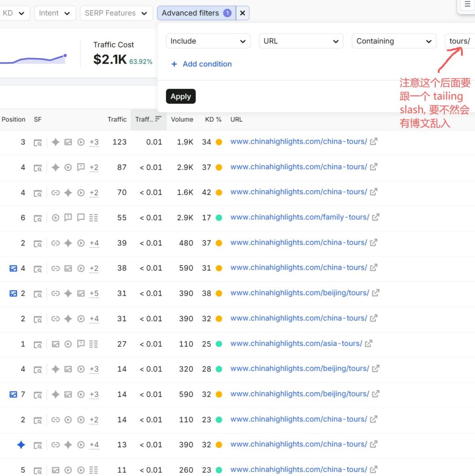Open SERP snapshot icon for traffic 55 row

point(38,218)
